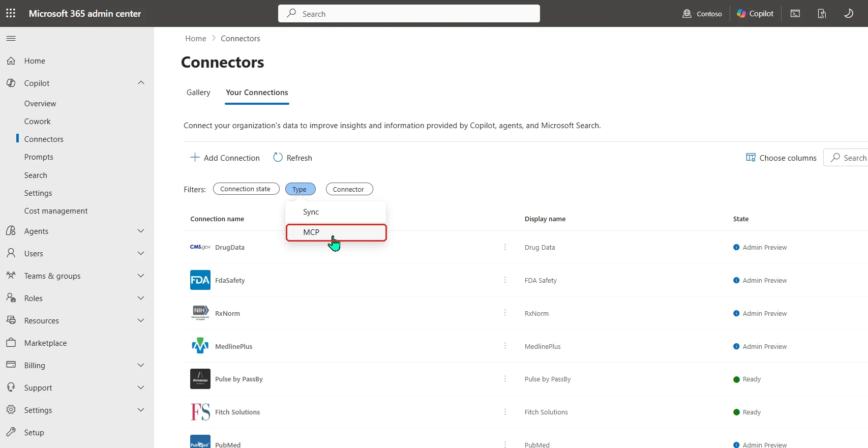
Task: Open more options for DrugData row
Action: (x=505, y=247)
